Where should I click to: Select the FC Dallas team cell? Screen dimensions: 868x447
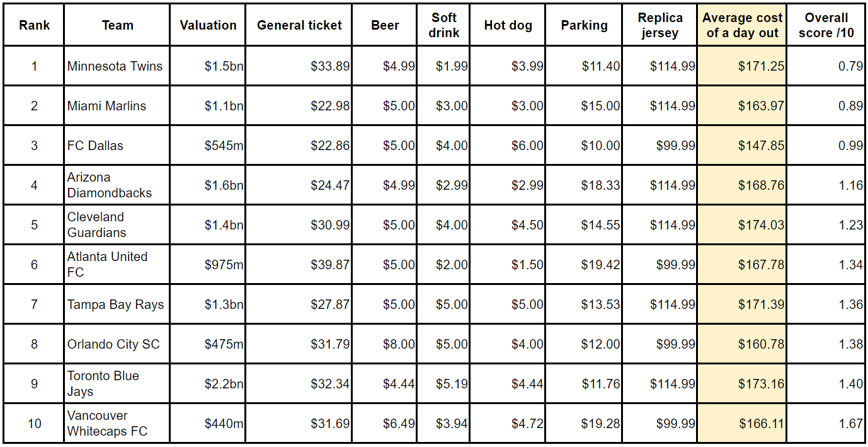pos(96,146)
